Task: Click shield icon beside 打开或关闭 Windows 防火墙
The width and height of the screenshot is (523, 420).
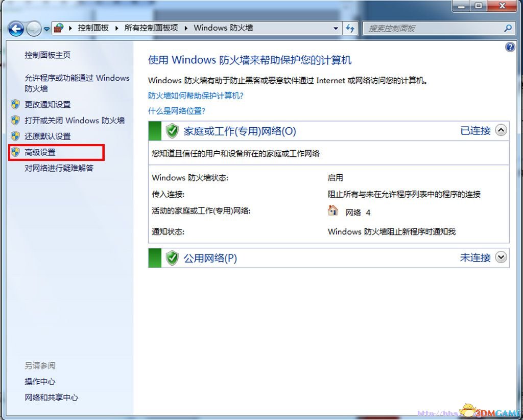Action: [15, 120]
